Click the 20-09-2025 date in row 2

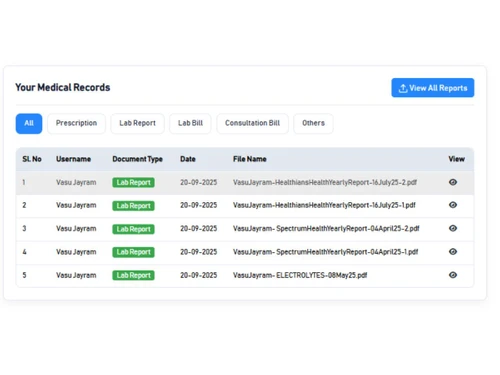coord(199,205)
